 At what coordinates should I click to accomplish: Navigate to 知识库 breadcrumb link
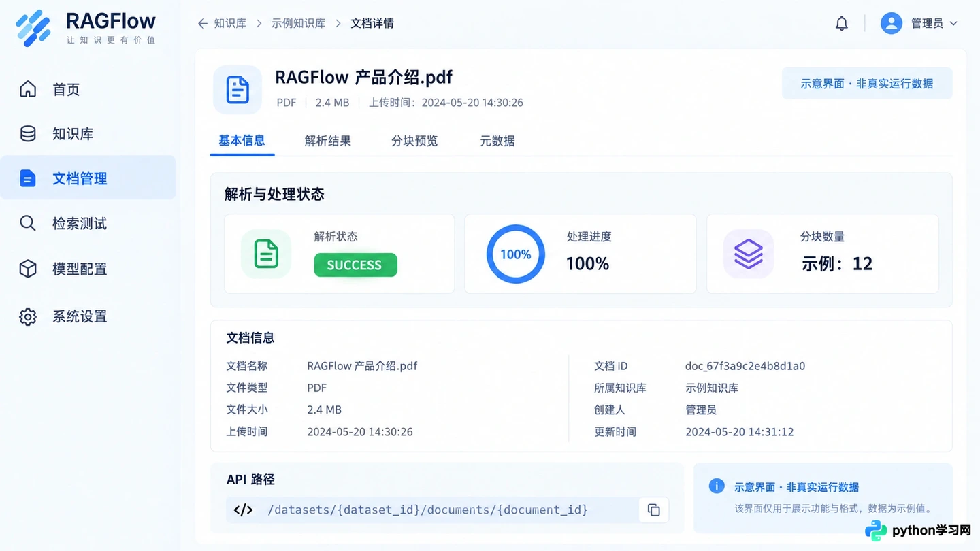[230, 24]
